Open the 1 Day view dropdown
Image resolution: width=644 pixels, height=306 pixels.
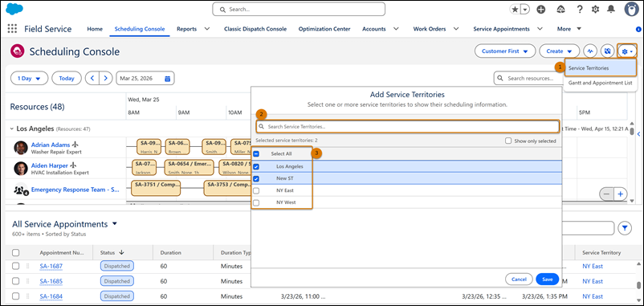pyautogui.click(x=29, y=79)
